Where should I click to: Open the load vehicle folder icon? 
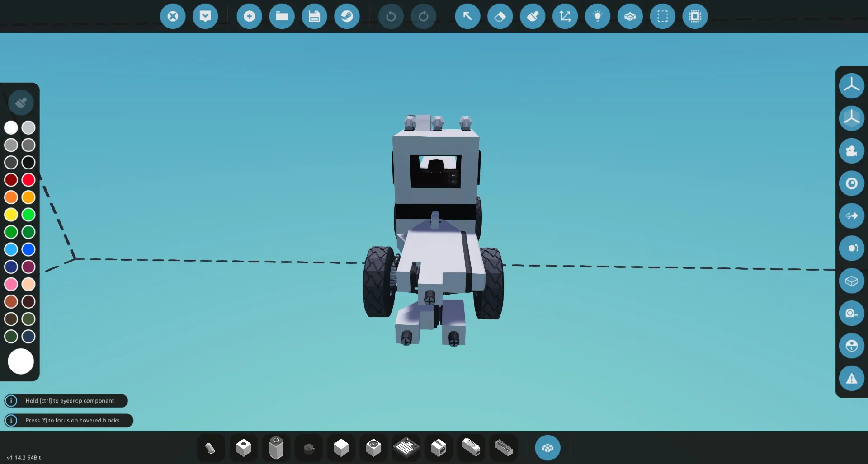[282, 17]
